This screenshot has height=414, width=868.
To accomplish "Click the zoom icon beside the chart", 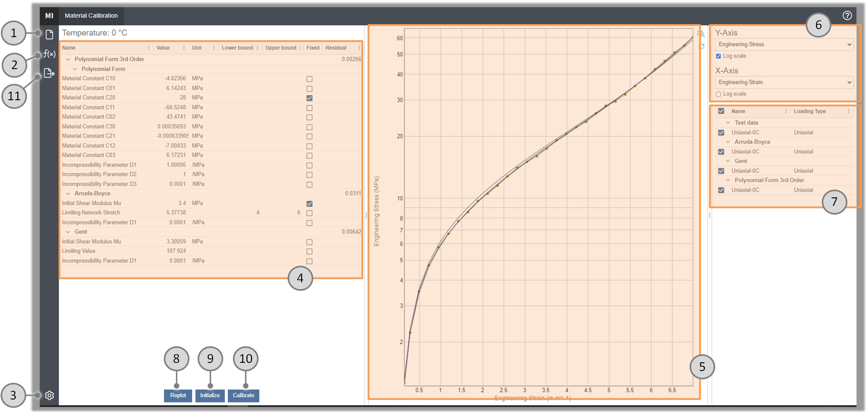I will click(701, 34).
